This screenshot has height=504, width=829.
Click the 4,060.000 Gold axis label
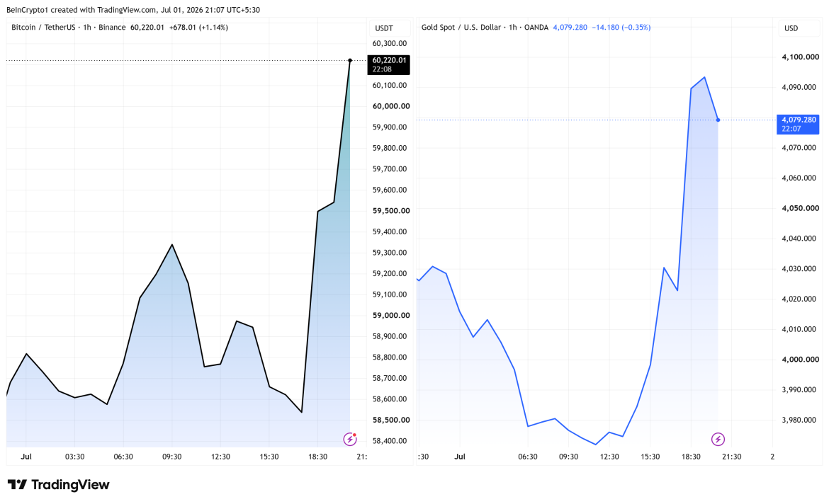[799, 178]
